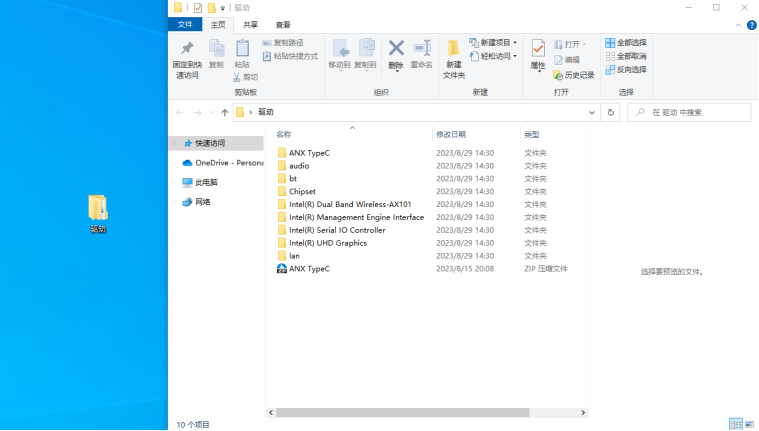Open recent locations dropdown arrow

[212, 112]
